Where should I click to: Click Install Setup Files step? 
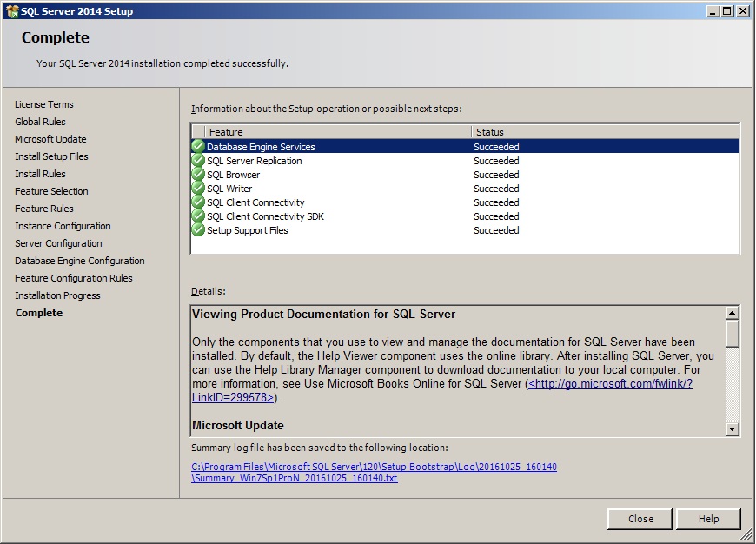51,156
